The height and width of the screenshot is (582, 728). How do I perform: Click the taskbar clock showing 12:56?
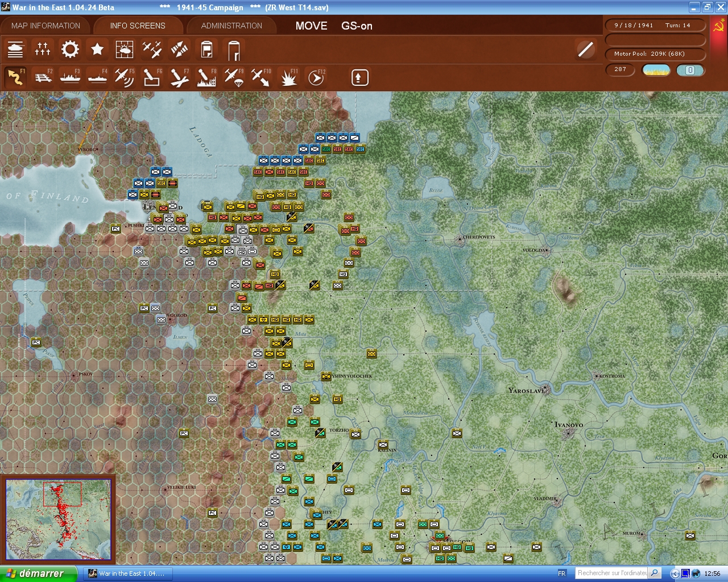click(x=712, y=573)
